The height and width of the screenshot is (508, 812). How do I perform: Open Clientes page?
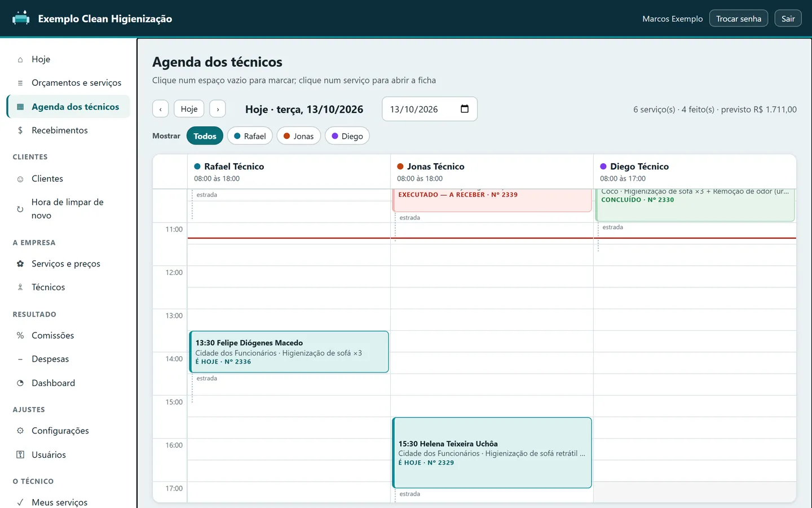pyautogui.click(x=68, y=179)
